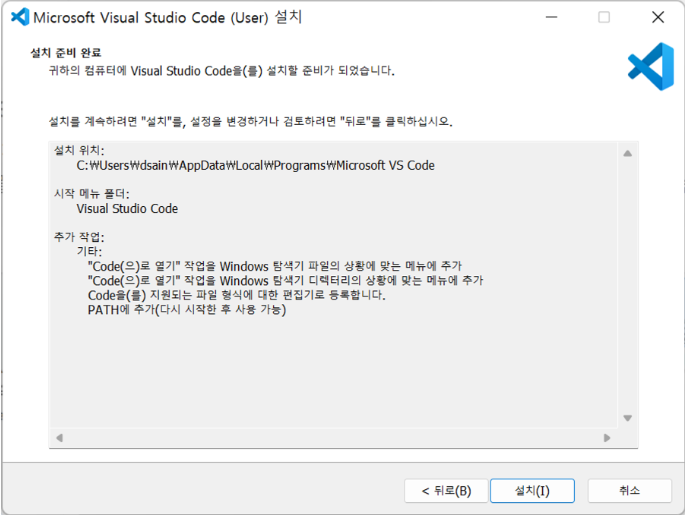
Task: Click the '설치 준비 완료' heading
Action: coord(66,53)
